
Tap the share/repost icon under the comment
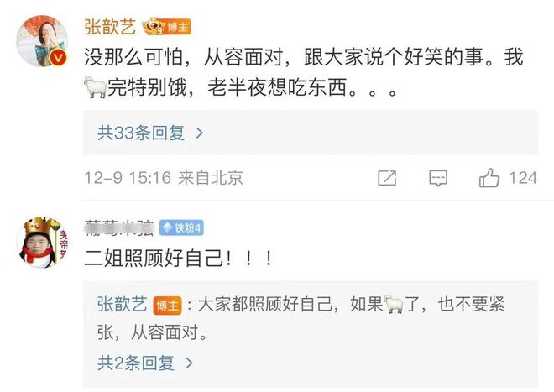pyautogui.click(x=387, y=178)
